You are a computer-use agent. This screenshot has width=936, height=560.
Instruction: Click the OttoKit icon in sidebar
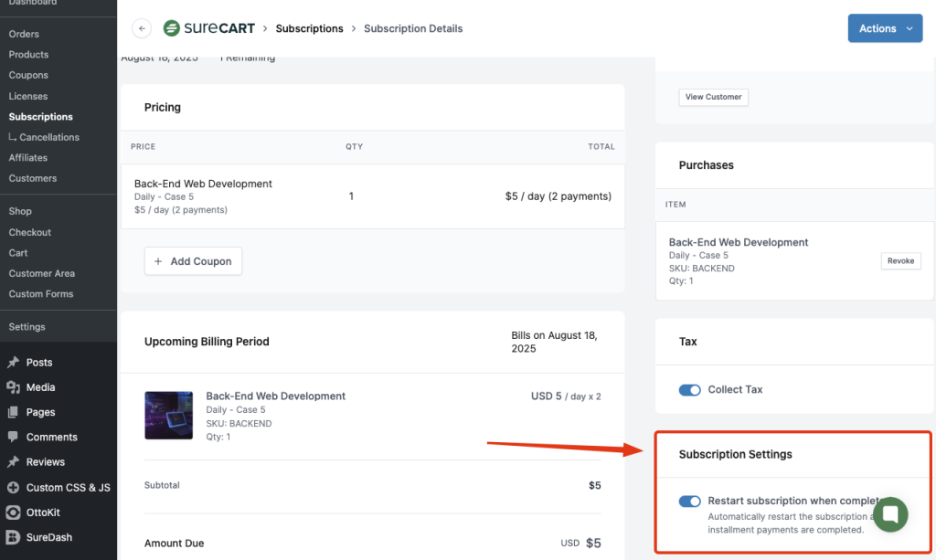pos(13,512)
